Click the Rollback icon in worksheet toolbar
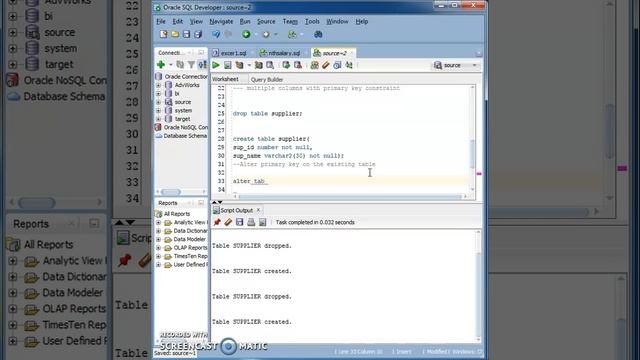The image size is (640, 360). click(x=298, y=65)
